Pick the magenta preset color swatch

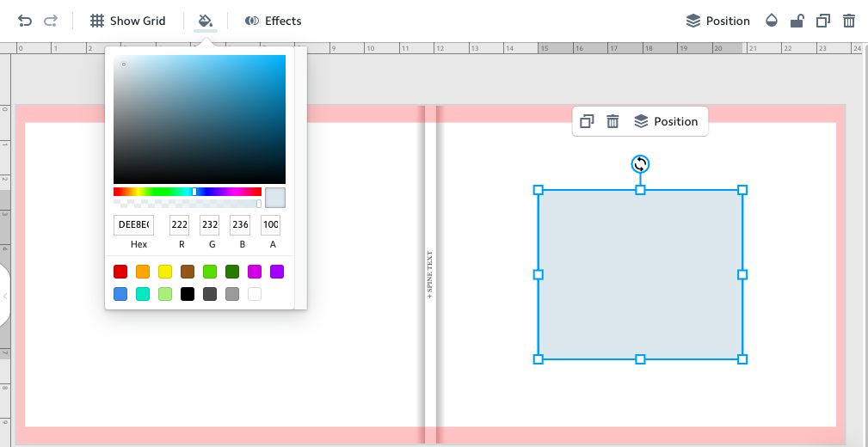pyautogui.click(x=255, y=272)
